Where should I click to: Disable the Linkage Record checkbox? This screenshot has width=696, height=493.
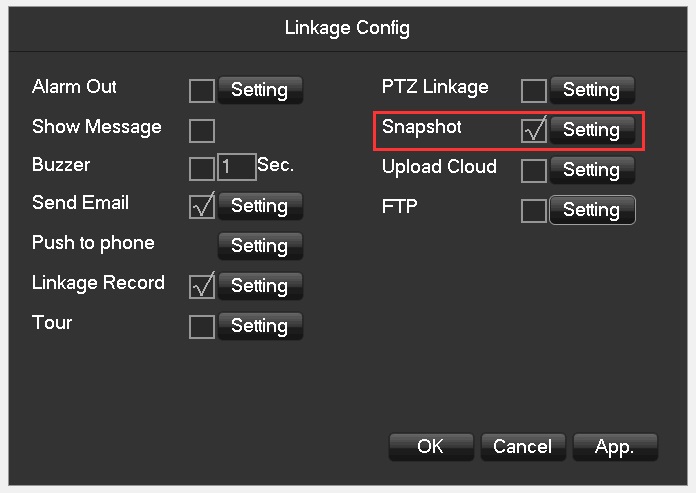[x=202, y=286]
